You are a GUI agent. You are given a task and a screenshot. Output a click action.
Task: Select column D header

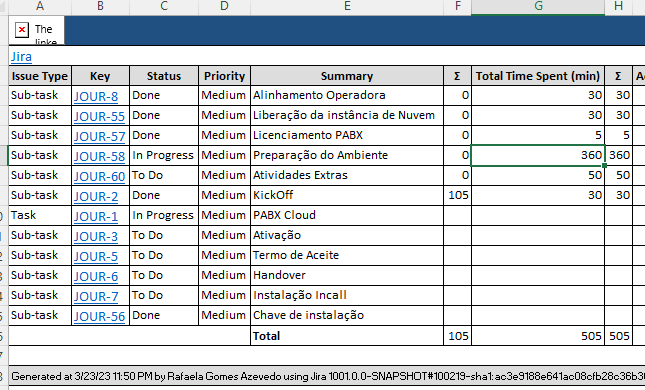pos(224,6)
